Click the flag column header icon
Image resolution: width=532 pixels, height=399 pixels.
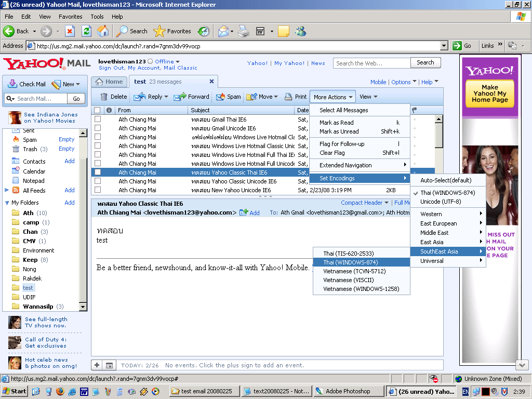tap(414, 110)
